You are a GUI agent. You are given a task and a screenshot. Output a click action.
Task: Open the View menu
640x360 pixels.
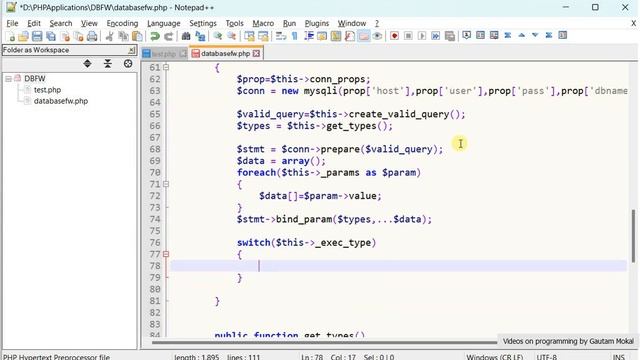pyautogui.click(x=89, y=23)
